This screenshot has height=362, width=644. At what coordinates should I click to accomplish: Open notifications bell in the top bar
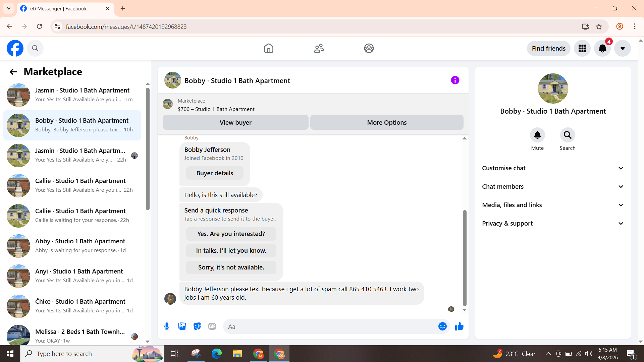pos(602,48)
